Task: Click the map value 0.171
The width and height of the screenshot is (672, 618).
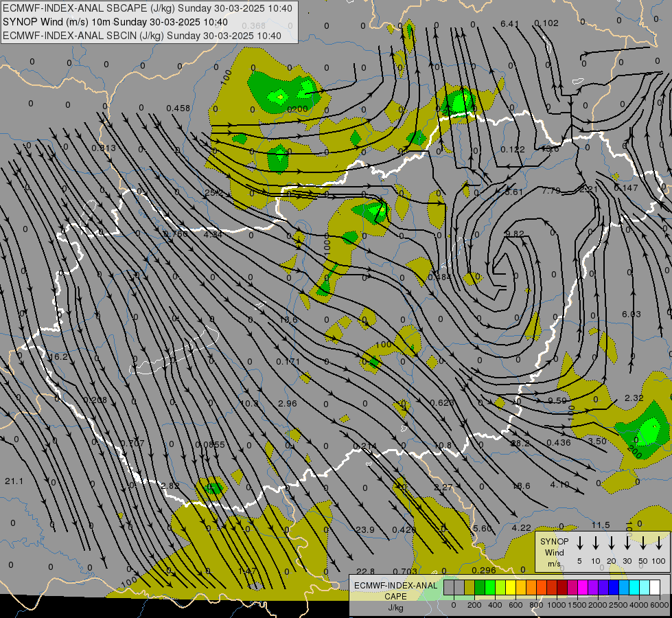Action: pos(288,362)
